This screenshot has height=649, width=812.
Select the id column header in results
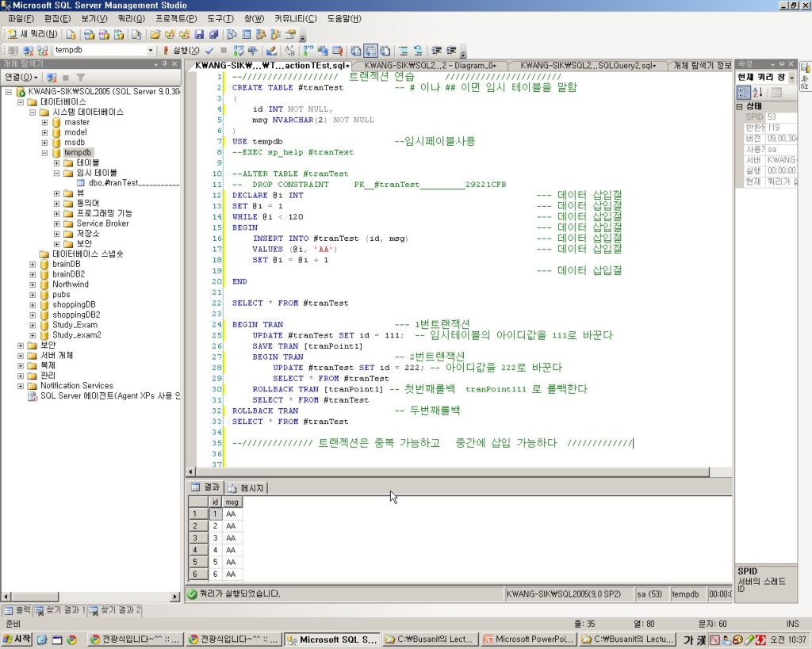pos(215,502)
